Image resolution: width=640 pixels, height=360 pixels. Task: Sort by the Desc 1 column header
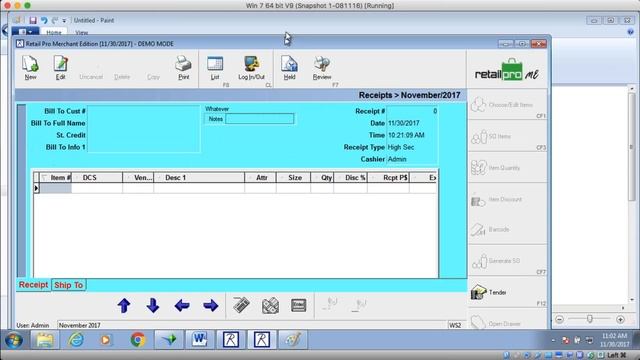click(x=199, y=178)
